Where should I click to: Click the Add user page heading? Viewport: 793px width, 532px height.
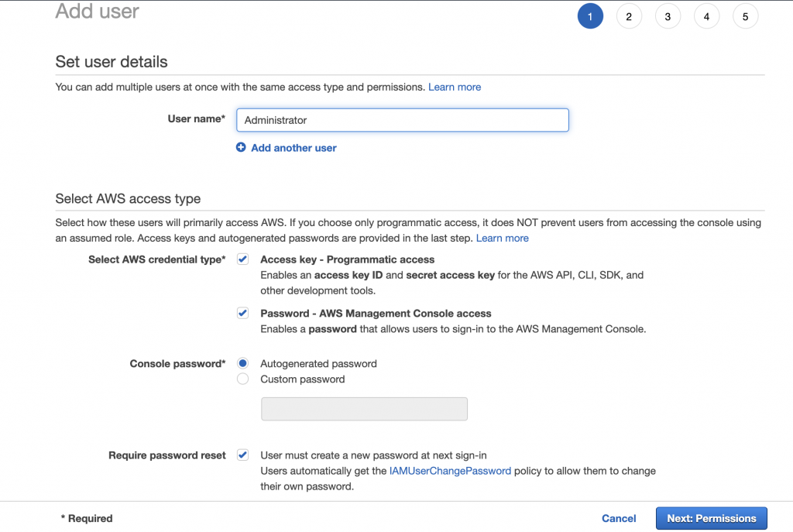pos(98,12)
